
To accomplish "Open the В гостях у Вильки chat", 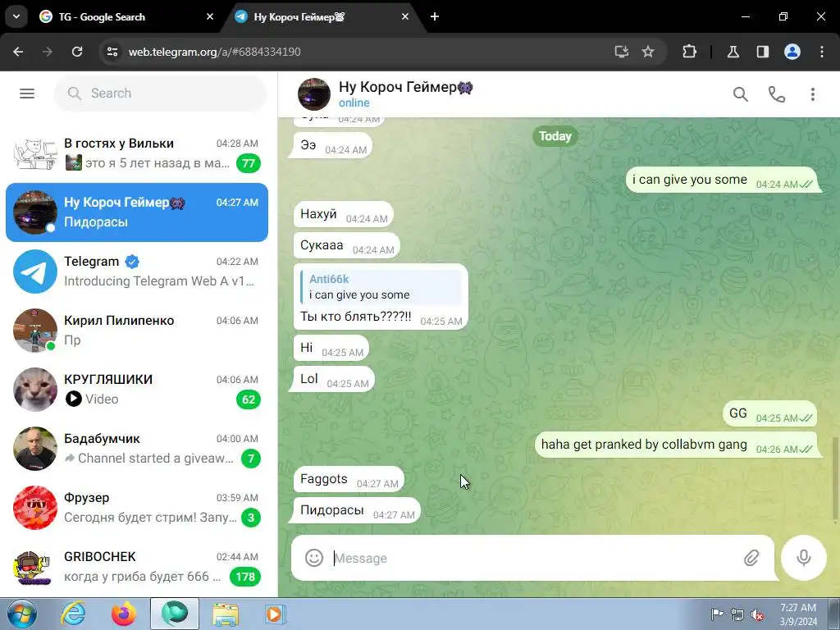I will click(x=137, y=153).
